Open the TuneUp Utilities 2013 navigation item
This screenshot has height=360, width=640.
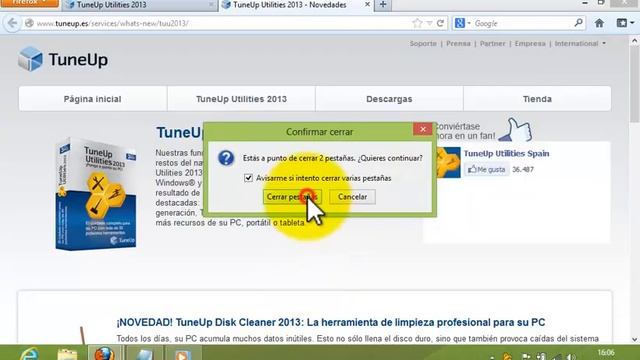241,99
